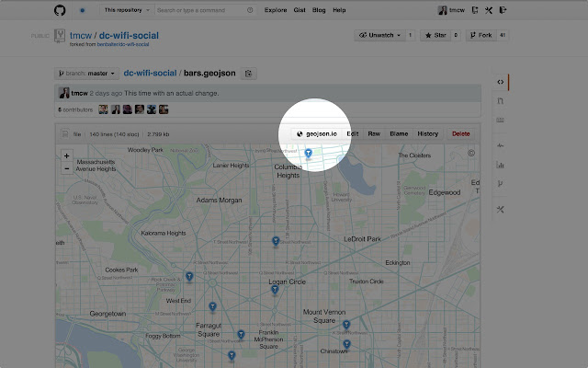
Task: Open the last contributor avatar in the row
Action: pos(164,109)
